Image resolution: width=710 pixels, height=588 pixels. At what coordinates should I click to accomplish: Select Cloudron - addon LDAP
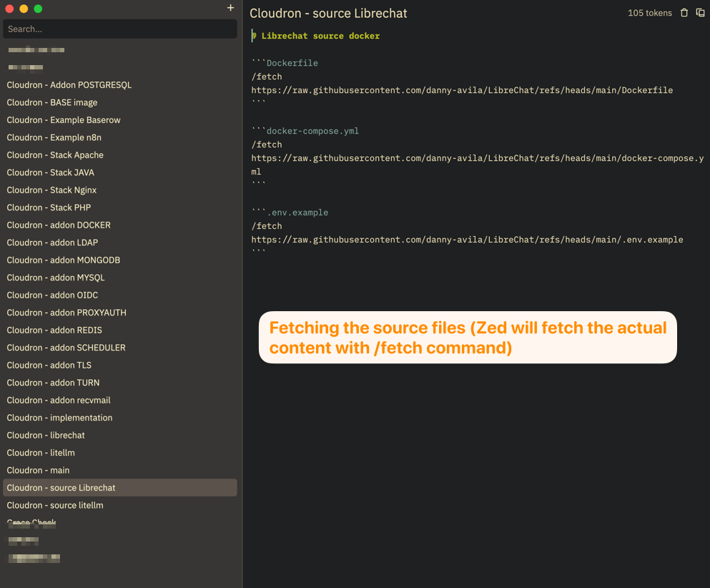(120, 242)
